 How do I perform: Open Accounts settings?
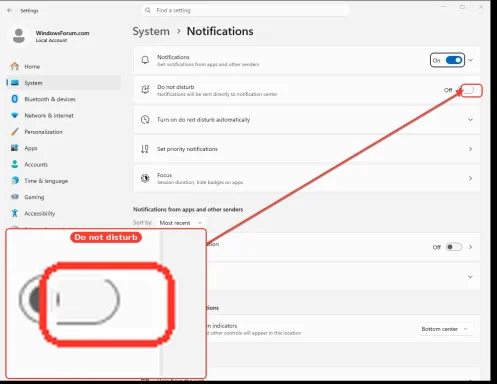63,164
